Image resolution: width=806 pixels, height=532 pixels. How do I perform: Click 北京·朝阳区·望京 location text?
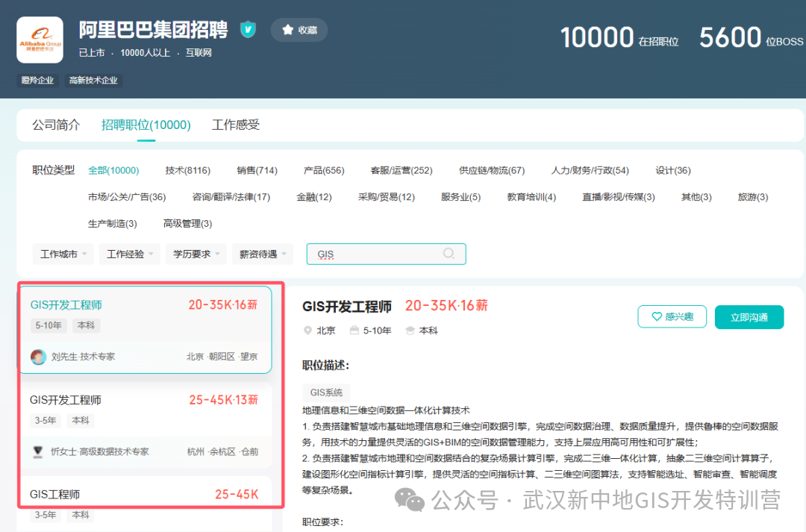[222, 357]
